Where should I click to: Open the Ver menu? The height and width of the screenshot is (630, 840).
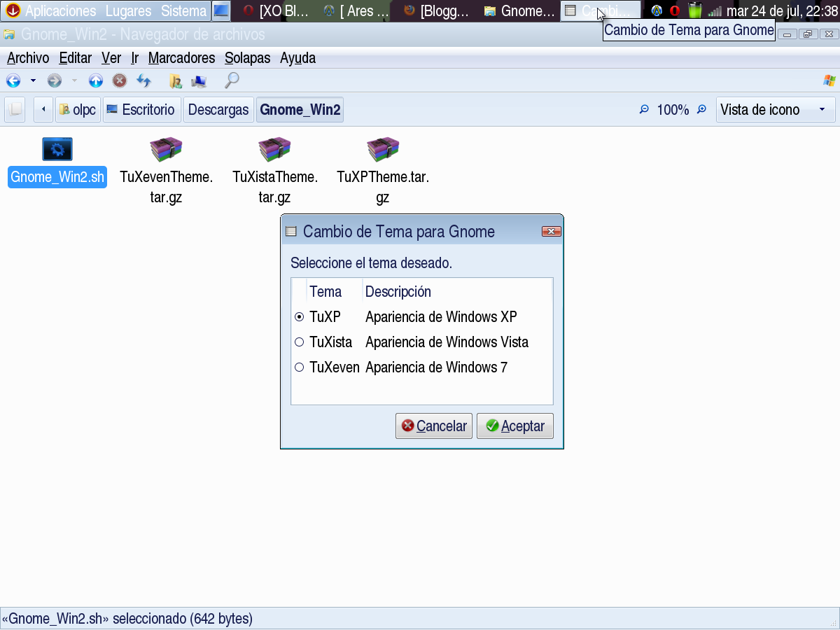click(111, 58)
